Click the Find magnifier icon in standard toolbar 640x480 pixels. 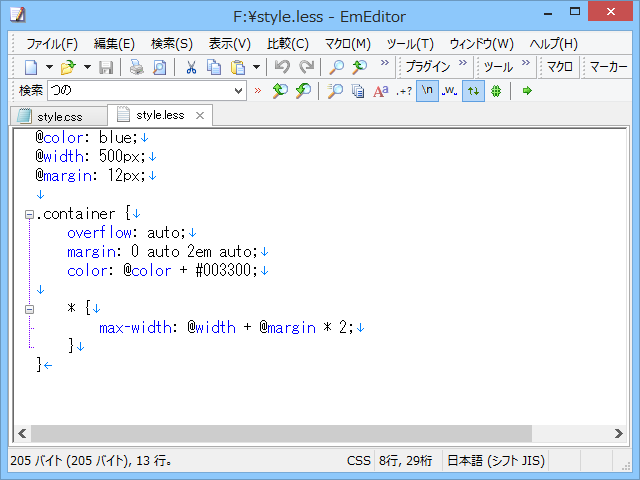tap(337, 67)
